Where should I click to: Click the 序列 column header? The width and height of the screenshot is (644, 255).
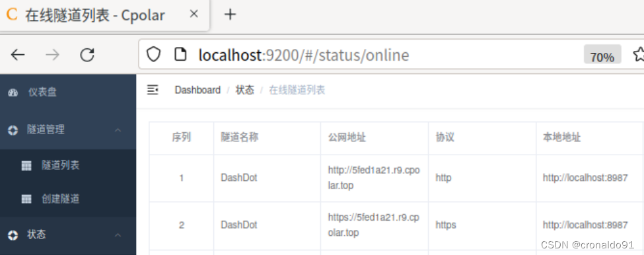click(181, 137)
